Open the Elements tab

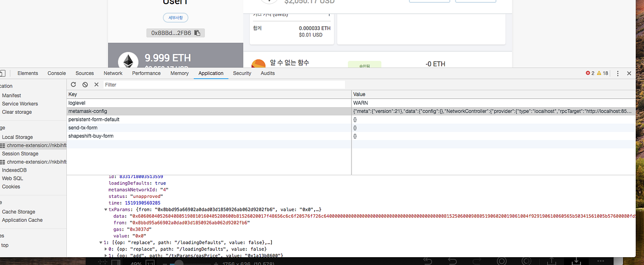(28, 73)
